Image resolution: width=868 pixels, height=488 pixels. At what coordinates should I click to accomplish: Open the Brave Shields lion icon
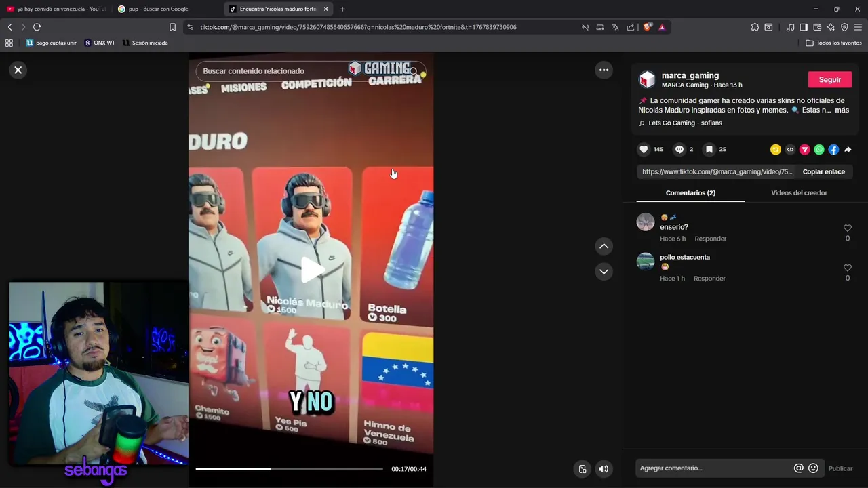pos(647,27)
